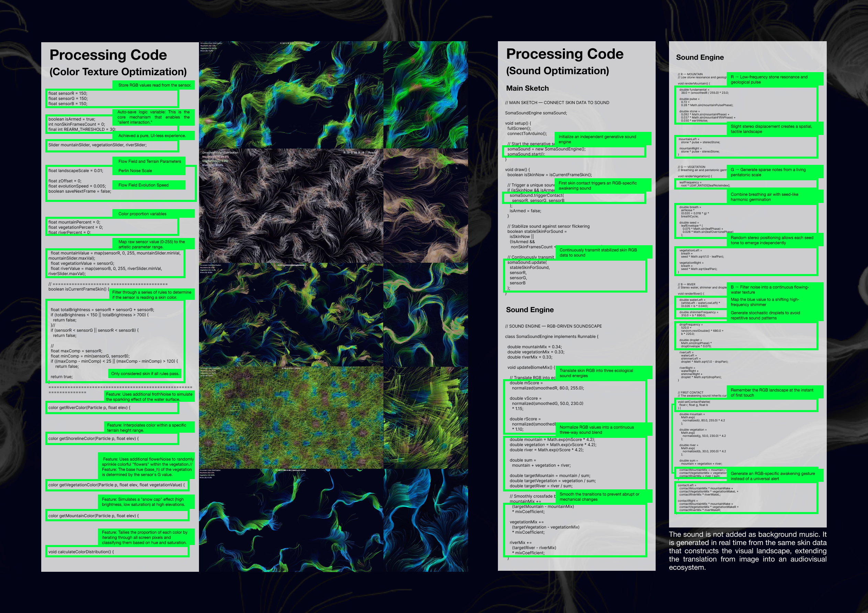Click the 'Sound Engine' heading under Sound Optimization

tap(530, 310)
